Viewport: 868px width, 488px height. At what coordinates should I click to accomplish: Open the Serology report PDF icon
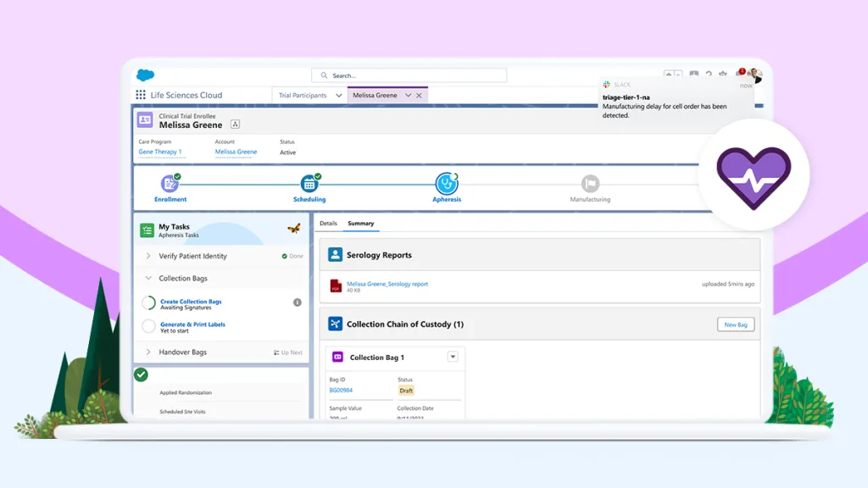336,286
